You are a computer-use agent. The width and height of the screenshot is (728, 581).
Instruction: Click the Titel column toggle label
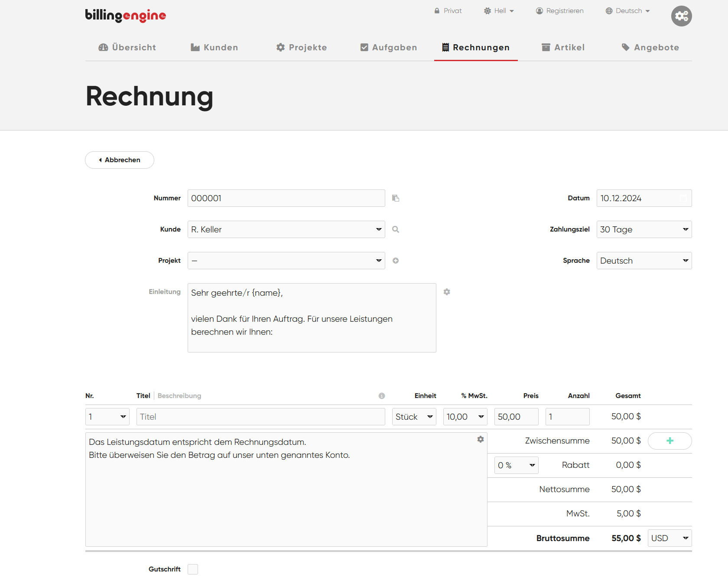(x=143, y=396)
